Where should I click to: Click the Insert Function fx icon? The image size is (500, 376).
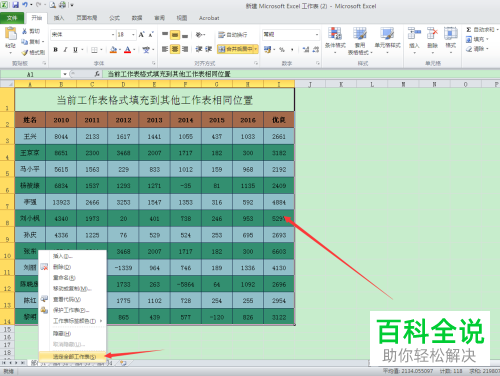coord(97,74)
